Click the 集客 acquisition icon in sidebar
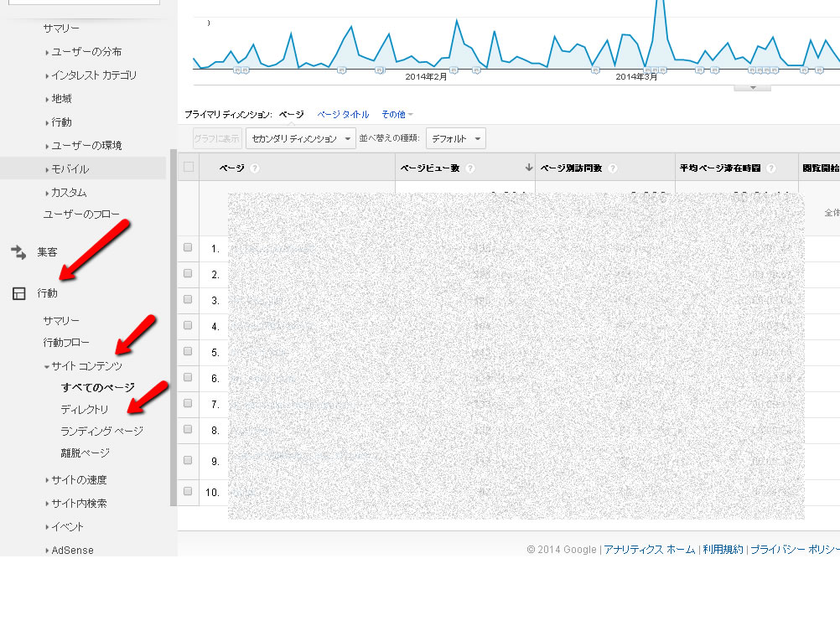 click(x=18, y=251)
